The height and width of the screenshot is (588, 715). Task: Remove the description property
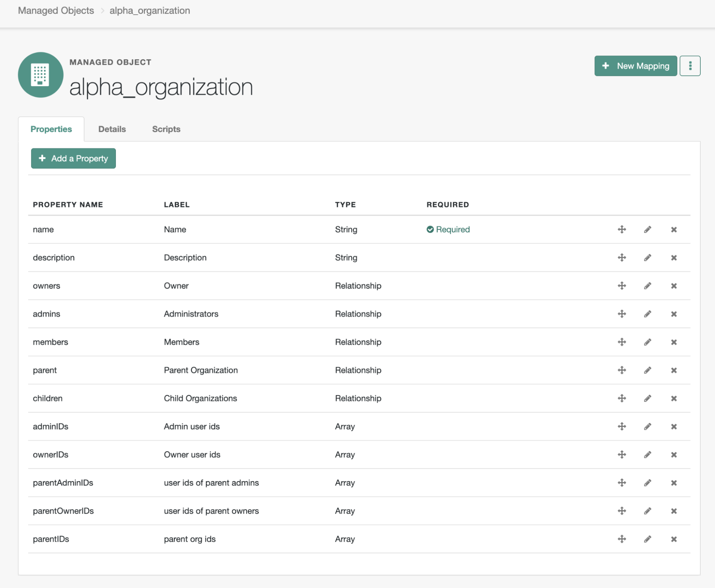(x=674, y=258)
